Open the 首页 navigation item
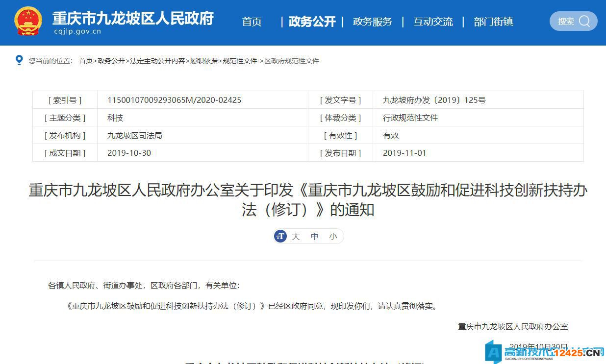Viewport: 606px width, 364px height. coord(252,22)
